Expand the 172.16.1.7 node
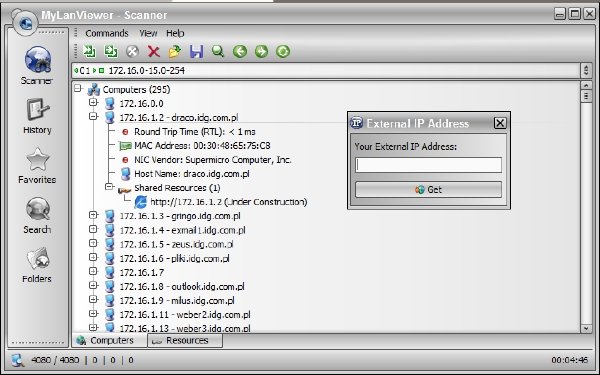 (93, 271)
